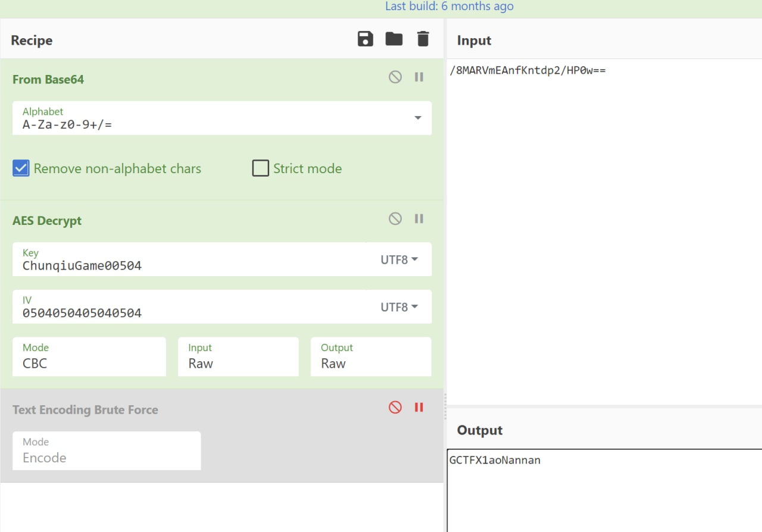
Task: Open the AES Mode CBC selector
Action: click(89, 356)
